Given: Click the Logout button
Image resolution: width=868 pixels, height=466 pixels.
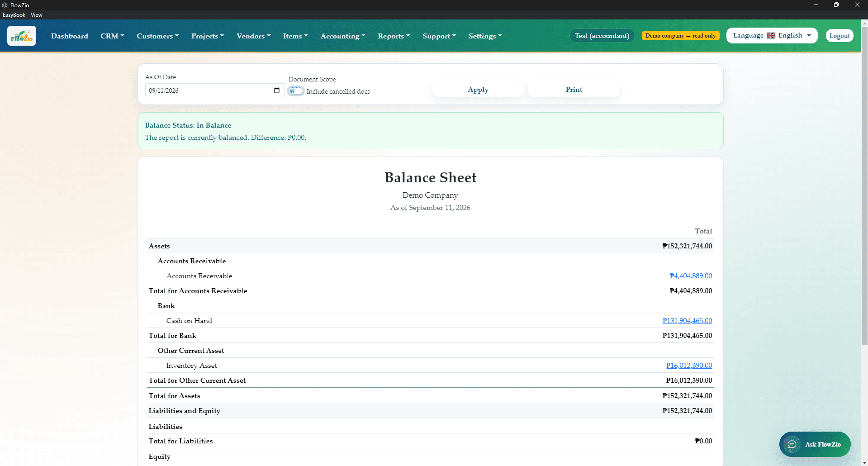Looking at the screenshot, I should 840,36.
